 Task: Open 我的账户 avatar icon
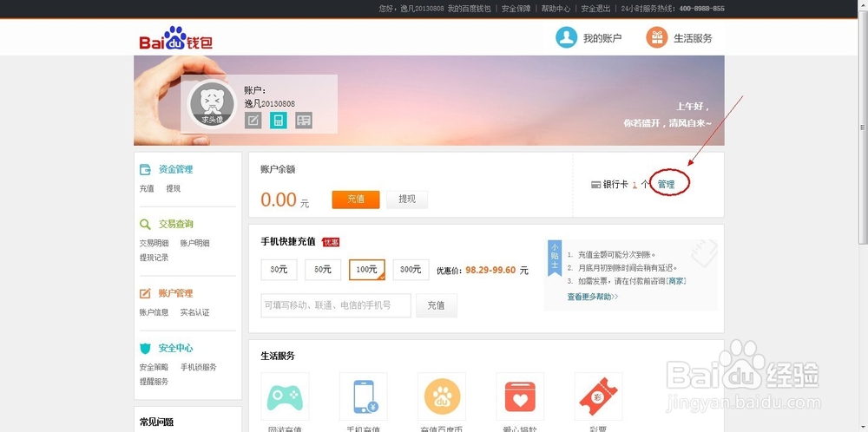tap(566, 37)
